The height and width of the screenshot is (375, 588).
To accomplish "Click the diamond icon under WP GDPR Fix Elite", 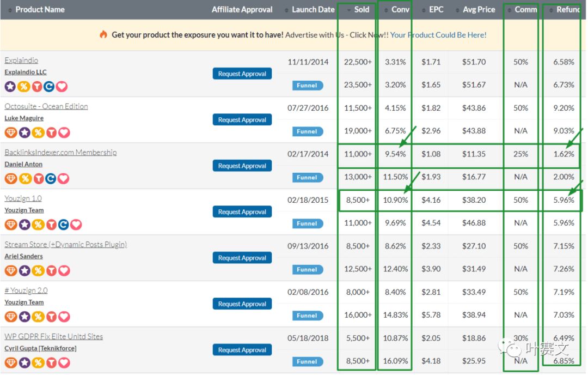I will tap(11, 363).
